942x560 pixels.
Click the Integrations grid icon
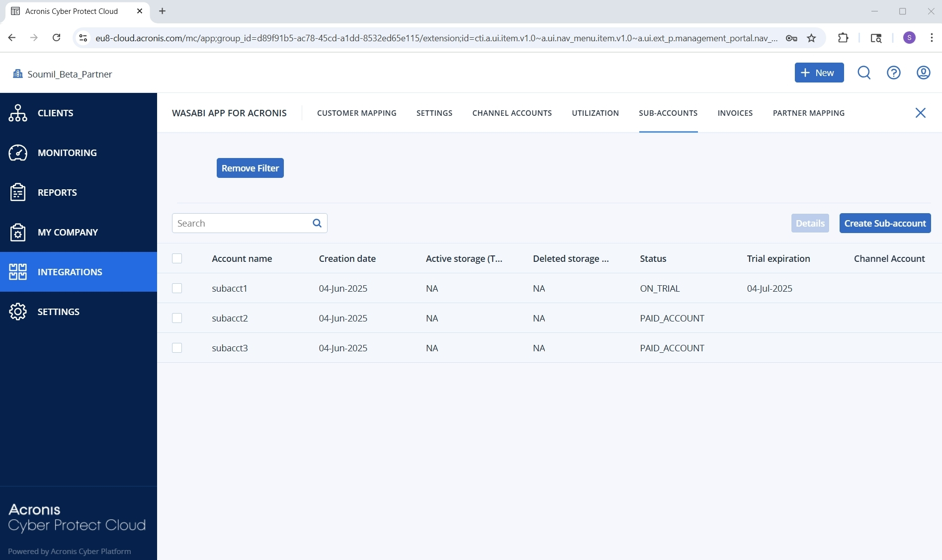(18, 272)
